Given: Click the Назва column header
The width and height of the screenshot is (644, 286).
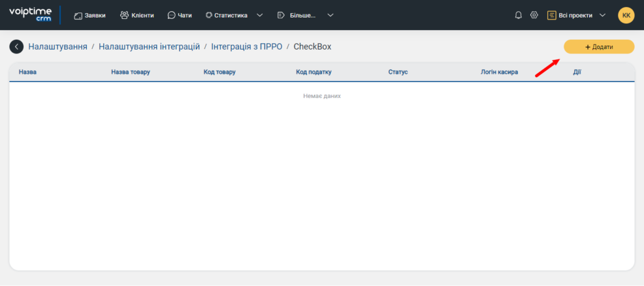Looking at the screenshot, I should coord(28,72).
